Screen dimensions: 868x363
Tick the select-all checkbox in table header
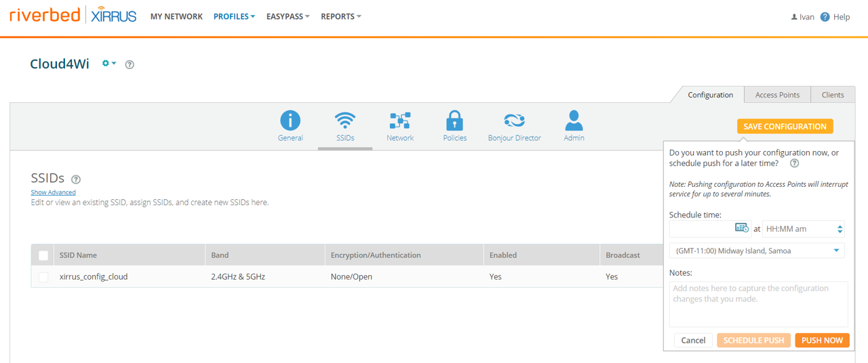pyautogui.click(x=43, y=255)
